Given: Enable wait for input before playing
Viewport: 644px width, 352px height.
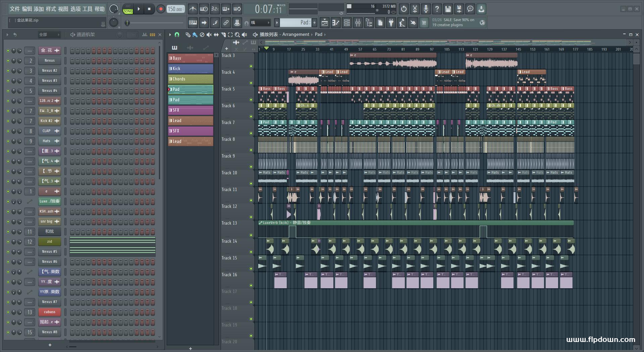Looking at the screenshot, I should [204, 9].
